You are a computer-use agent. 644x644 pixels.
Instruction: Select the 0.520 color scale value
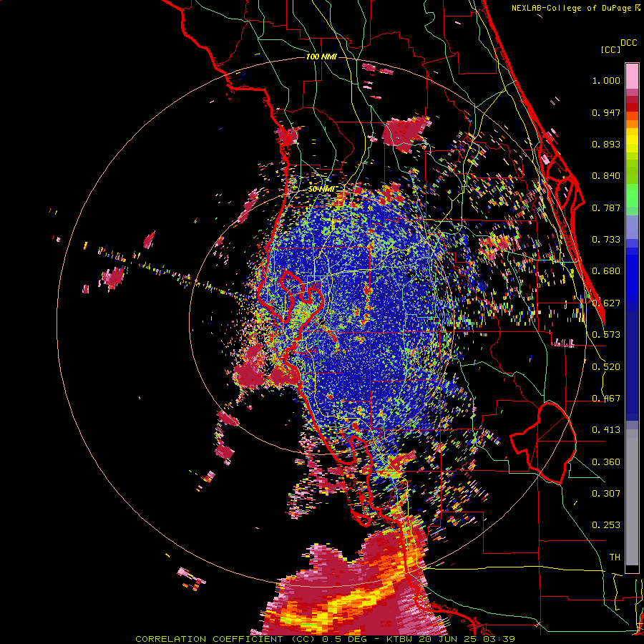pyautogui.click(x=606, y=367)
